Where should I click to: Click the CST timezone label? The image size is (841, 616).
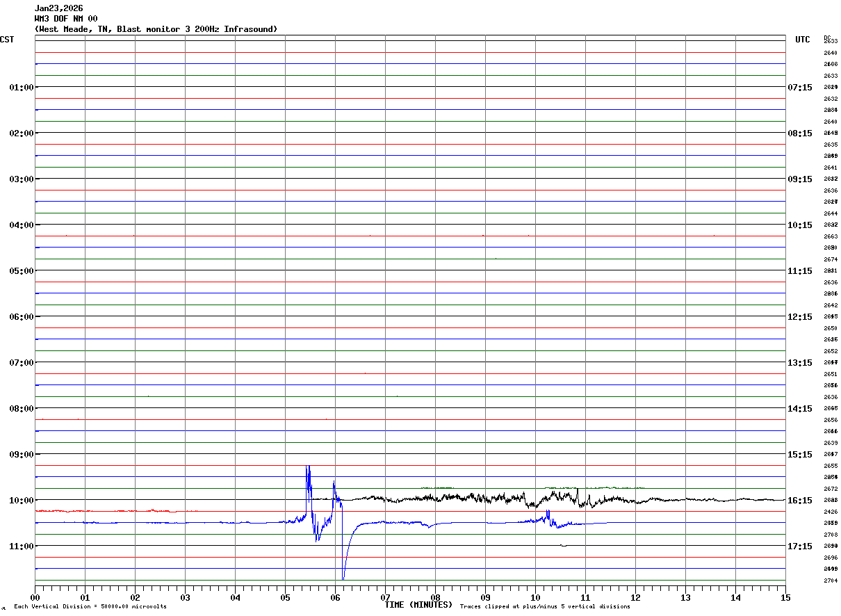(7, 40)
